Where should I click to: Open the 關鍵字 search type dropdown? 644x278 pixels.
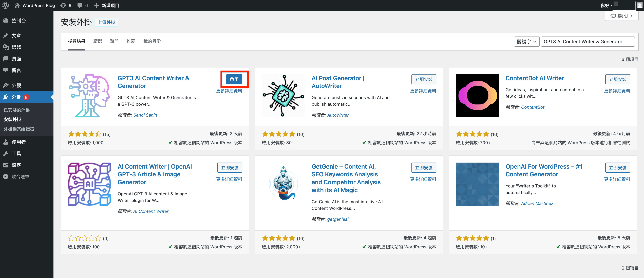point(526,42)
